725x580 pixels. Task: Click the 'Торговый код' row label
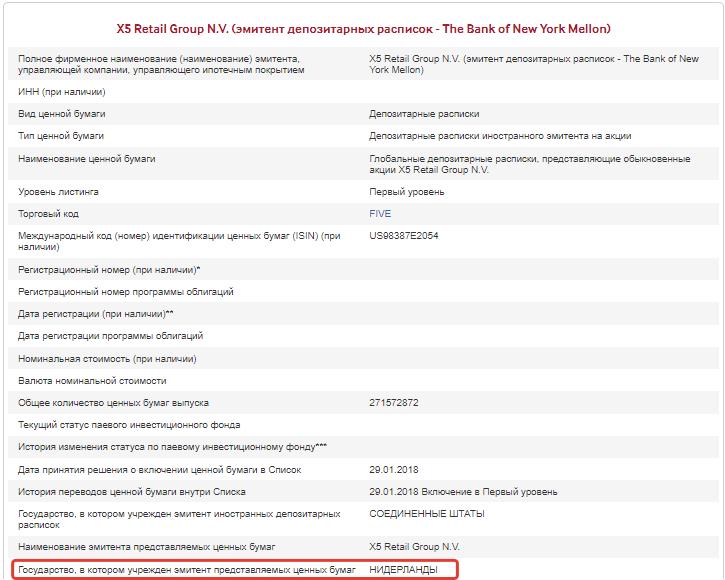[x=48, y=214]
